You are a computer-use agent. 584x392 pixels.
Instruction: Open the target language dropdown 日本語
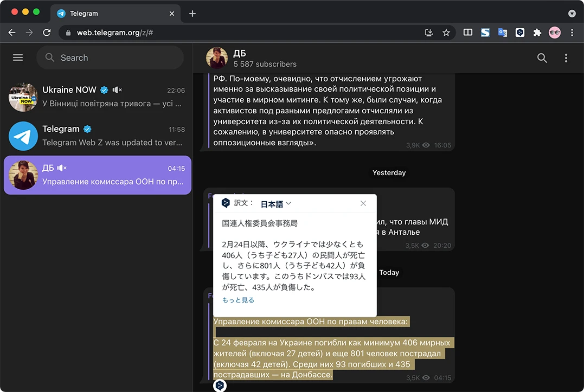(275, 204)
